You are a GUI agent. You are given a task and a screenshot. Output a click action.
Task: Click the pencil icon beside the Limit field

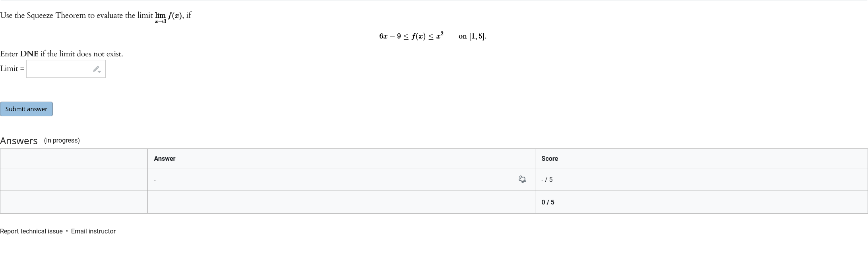96,68
